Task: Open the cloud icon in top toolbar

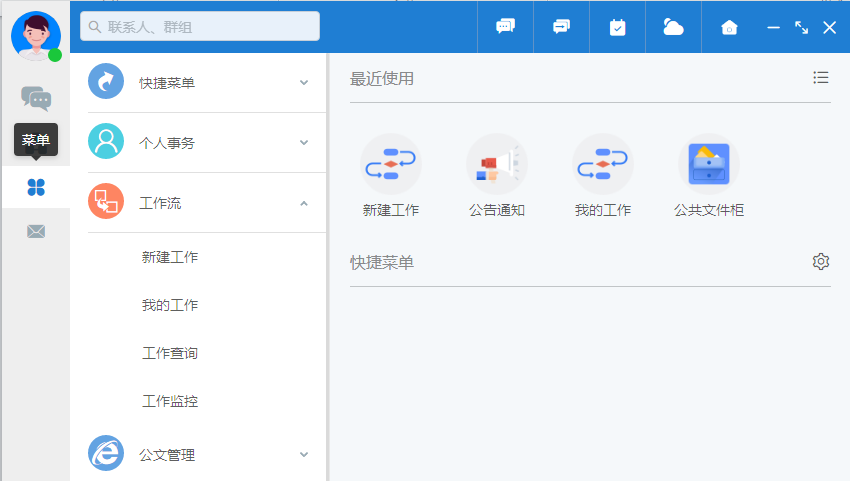Action: tap(674, 27)
